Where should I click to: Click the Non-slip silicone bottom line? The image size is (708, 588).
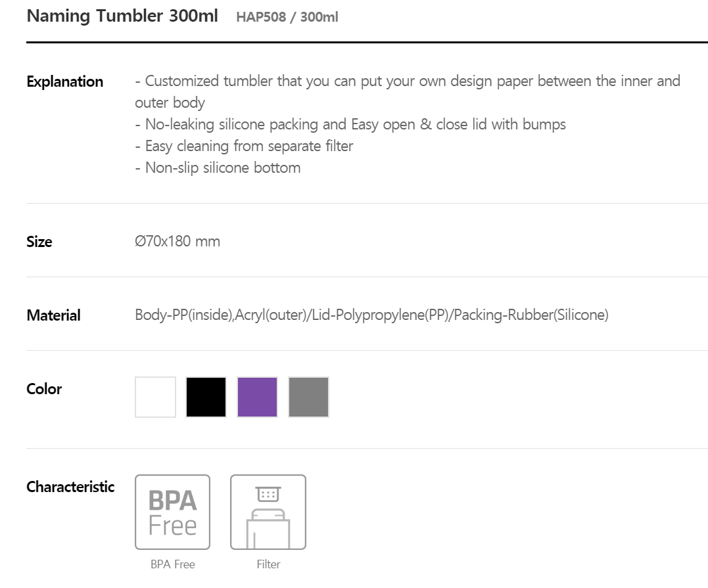pos(218,168)
